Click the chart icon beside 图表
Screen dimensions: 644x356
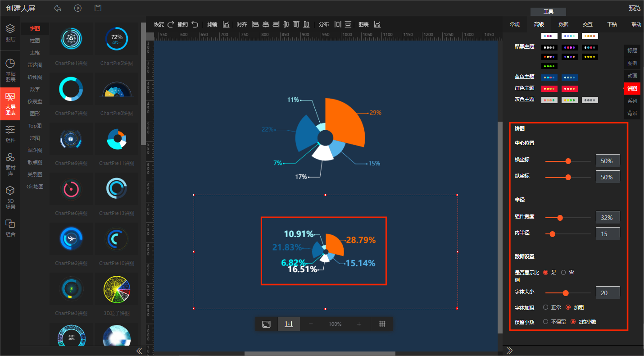tap(377, 24)
